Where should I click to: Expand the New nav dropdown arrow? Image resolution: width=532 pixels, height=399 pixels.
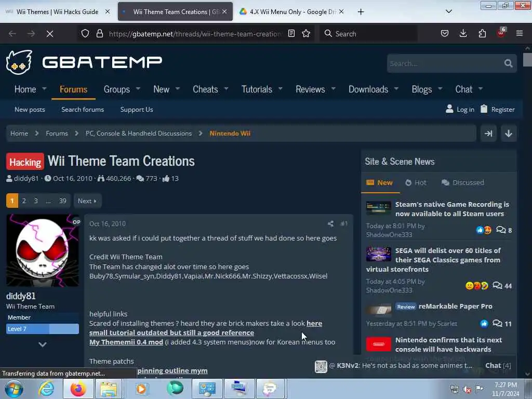tap(178, 89)
